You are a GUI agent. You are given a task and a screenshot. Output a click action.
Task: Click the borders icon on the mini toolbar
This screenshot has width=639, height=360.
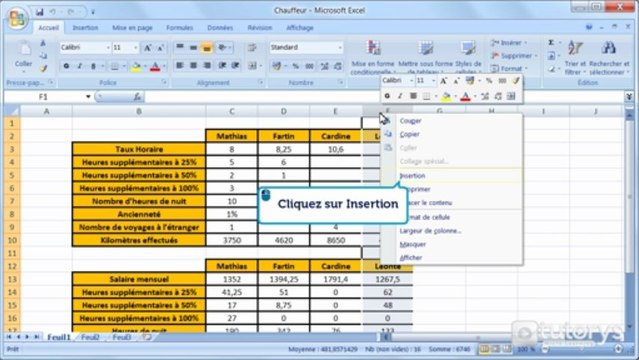pyautogui.click(x=426, y=96)
